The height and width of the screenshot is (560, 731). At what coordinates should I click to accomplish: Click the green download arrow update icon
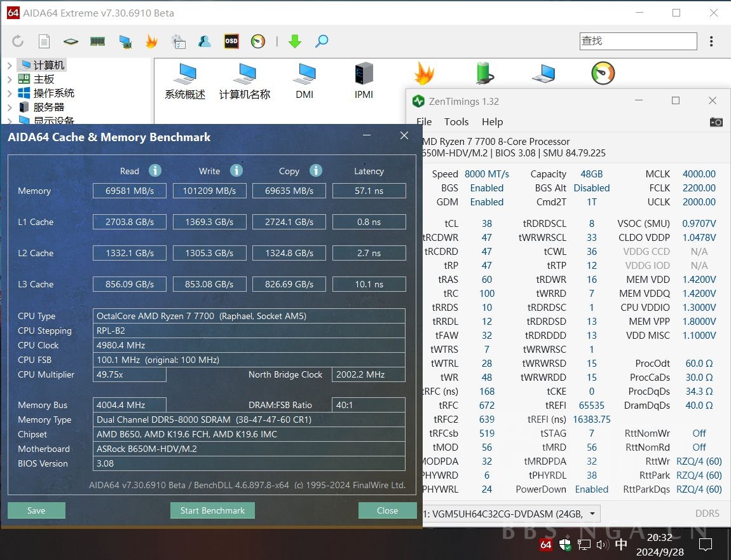pos(294,41)
